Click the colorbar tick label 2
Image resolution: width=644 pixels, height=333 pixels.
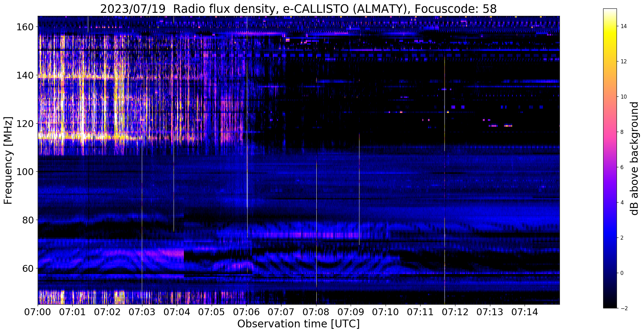622,238
